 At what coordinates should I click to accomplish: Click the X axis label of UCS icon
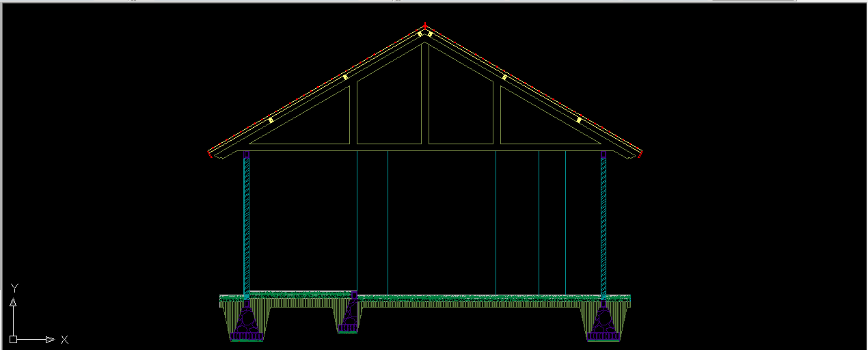click(x=64, y=339)
